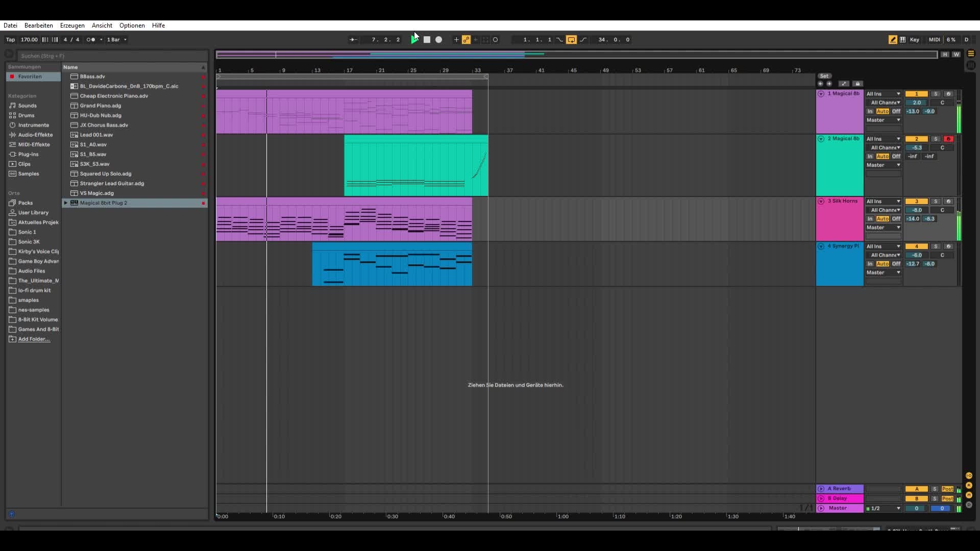Toggle Punch-Out switch

coord(583,40)
